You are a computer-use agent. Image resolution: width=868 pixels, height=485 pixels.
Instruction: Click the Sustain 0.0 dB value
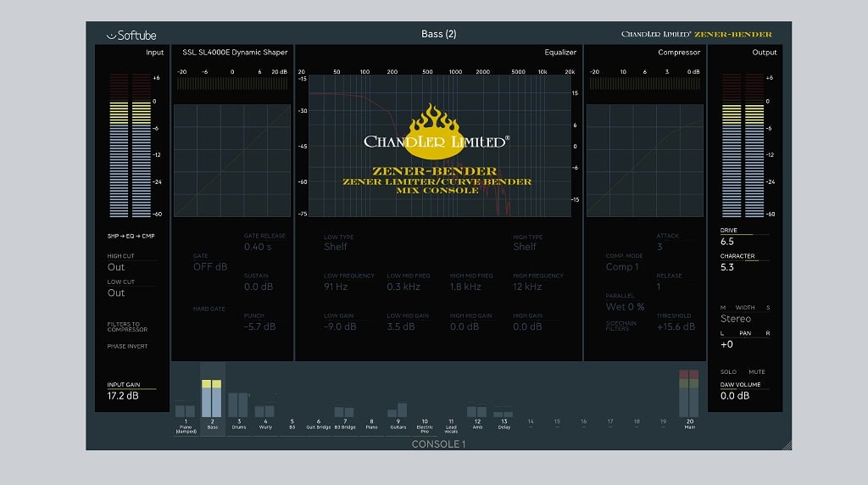coord(258,287)
